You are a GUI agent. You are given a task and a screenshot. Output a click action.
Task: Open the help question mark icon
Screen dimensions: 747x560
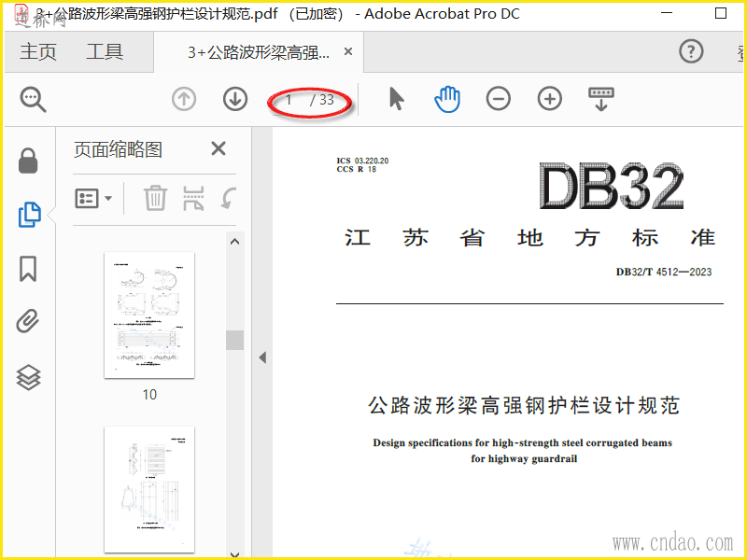(691, 51)
